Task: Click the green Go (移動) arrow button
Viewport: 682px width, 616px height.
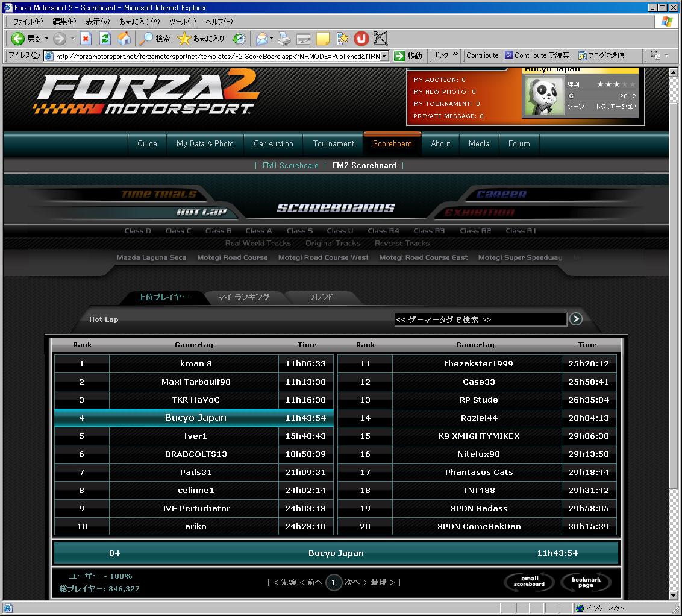Action: [399, 55]
